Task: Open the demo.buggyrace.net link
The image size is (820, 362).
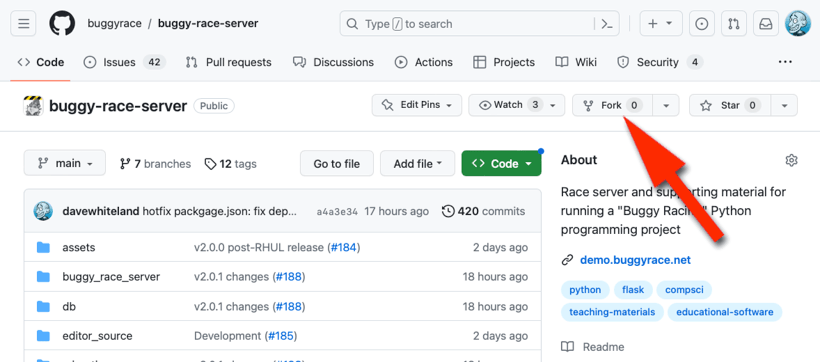Action: (635, 260)
